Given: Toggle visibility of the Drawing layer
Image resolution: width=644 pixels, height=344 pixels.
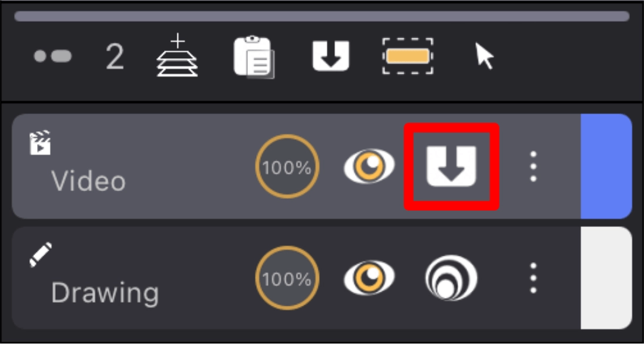Looking at the screenshot, I should point(369,278).
